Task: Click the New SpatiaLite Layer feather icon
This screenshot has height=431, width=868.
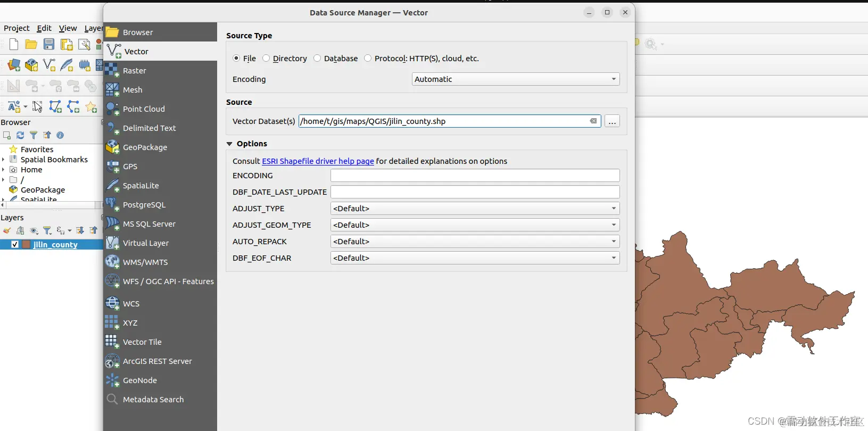Action: 67,65
